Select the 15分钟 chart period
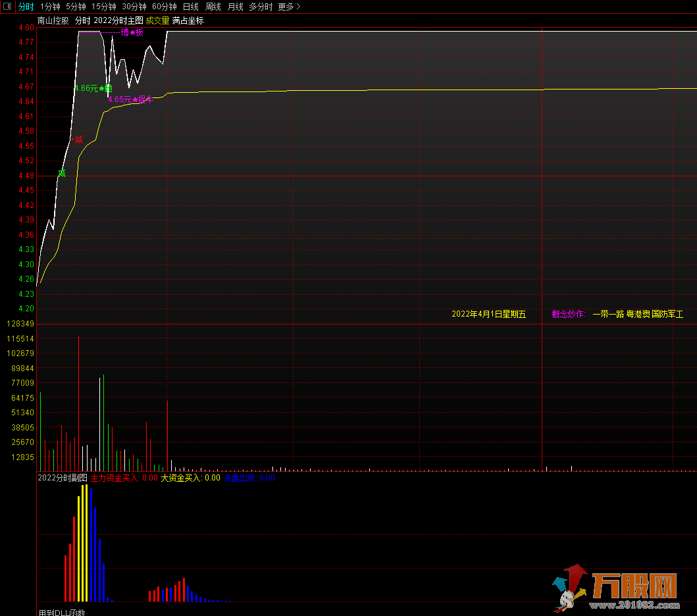This screenshot has height=616, width=697. click(x=104, y=7)
